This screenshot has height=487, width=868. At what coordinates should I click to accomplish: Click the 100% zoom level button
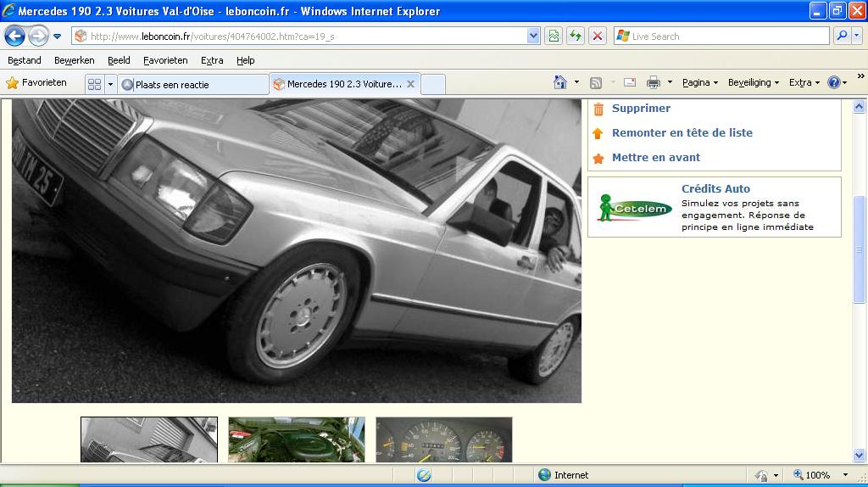click(811, 475)
